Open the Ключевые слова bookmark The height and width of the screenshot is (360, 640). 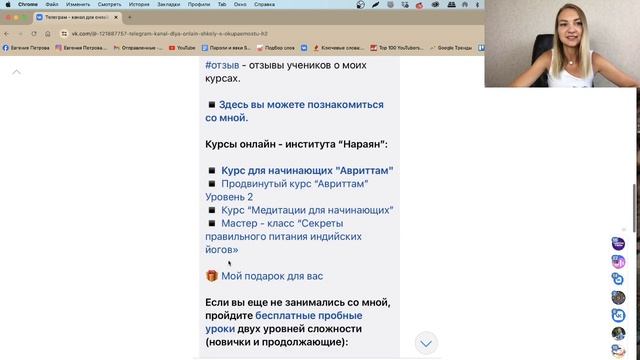coord(338,48)
